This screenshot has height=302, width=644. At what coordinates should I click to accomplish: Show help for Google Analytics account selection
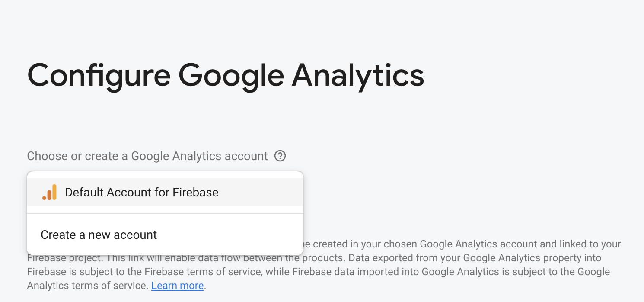coord(280,156)
